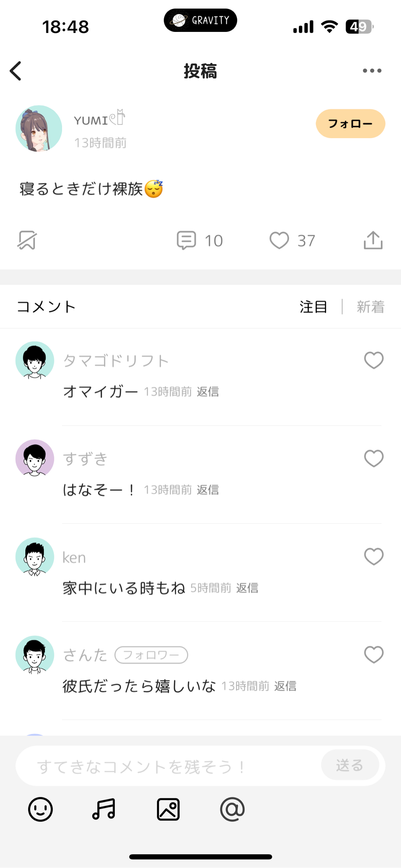Reply to さんた's comment via 返信
The height and width of the screenshot is (868, 401).
285,686
